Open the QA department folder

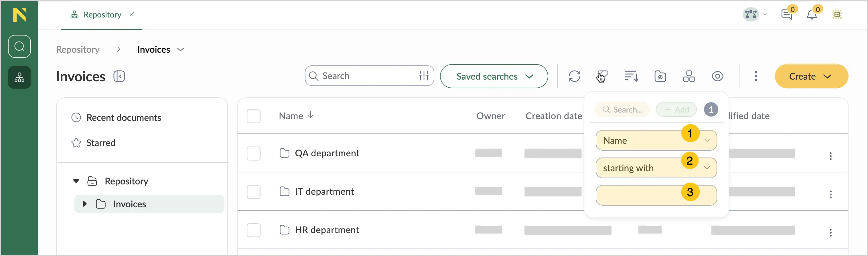coord(327,153)
